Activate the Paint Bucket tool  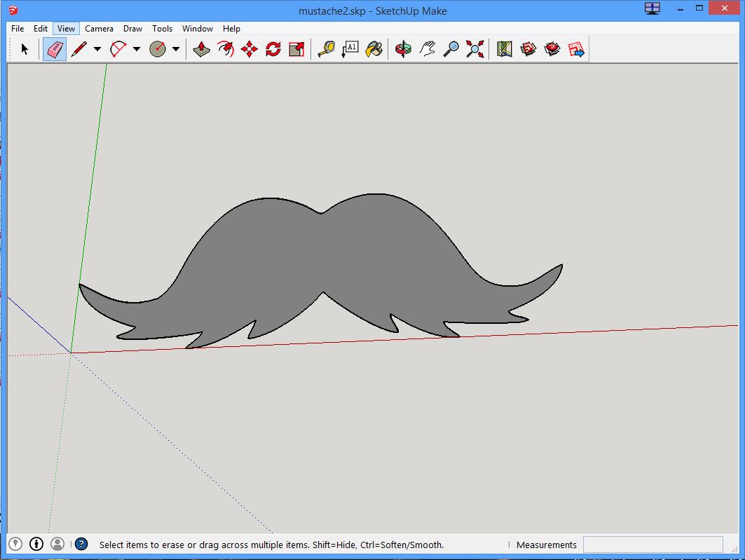coord(374,49)
